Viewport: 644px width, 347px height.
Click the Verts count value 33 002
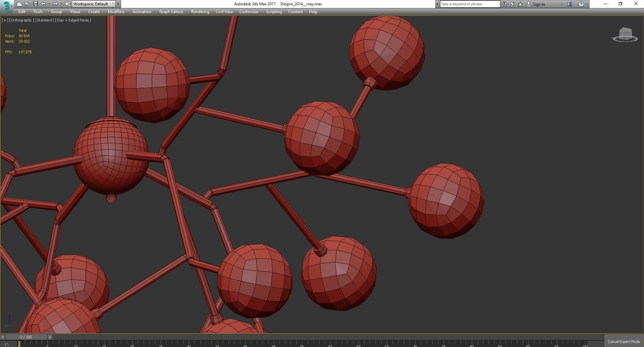pyautogui.click(x=24, y=41)
